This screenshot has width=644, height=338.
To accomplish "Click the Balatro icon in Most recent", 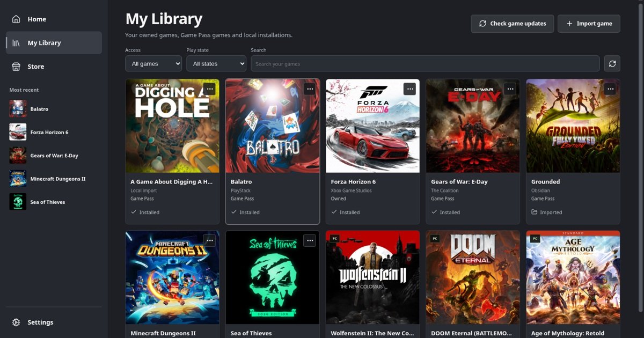I will [x=18, y=109].
